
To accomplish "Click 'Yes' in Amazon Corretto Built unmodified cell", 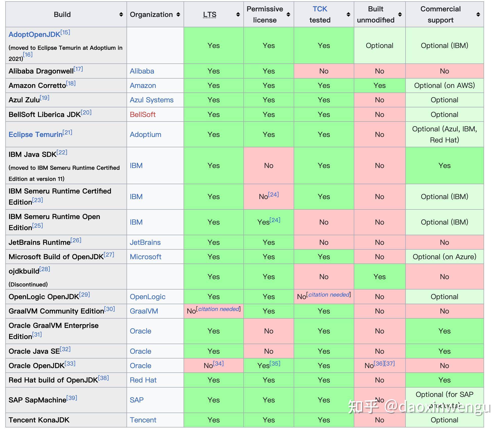I will pos(380,86).
